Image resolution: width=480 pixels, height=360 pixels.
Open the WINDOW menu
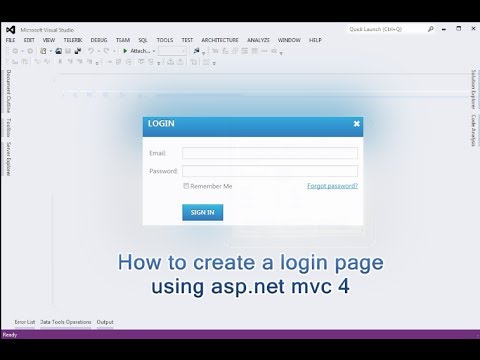(289, 40)
